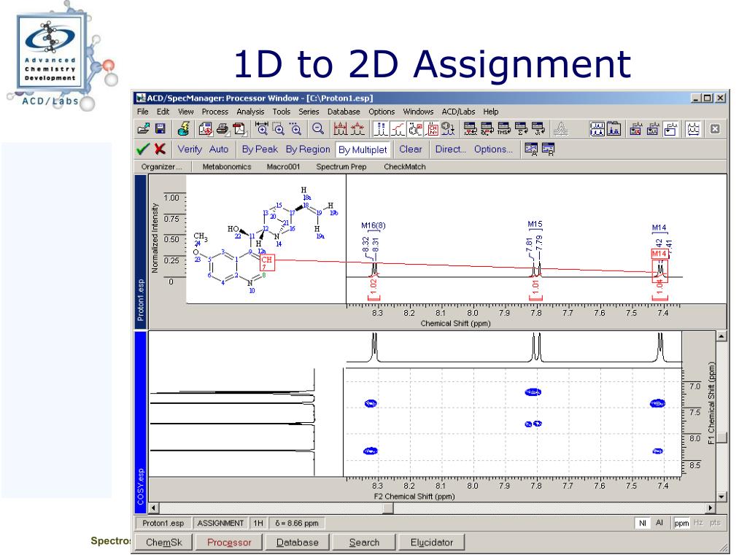Open the Database menu
This screenshot has width=747, height=560.
(344, 112)
